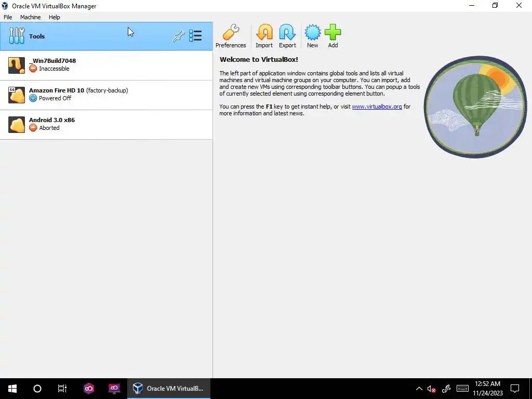Click the Tools screwdriver and wrench icon

point(17,36)
